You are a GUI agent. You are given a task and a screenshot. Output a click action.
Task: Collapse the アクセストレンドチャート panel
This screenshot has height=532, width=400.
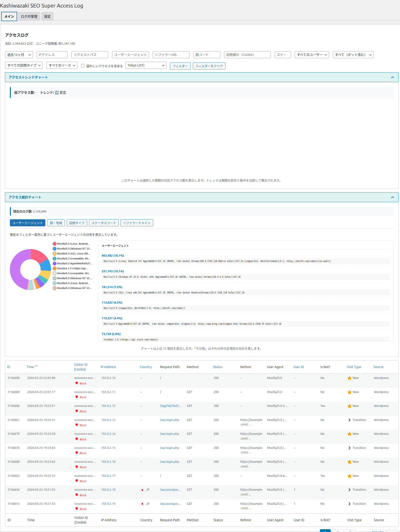point(392,77)
